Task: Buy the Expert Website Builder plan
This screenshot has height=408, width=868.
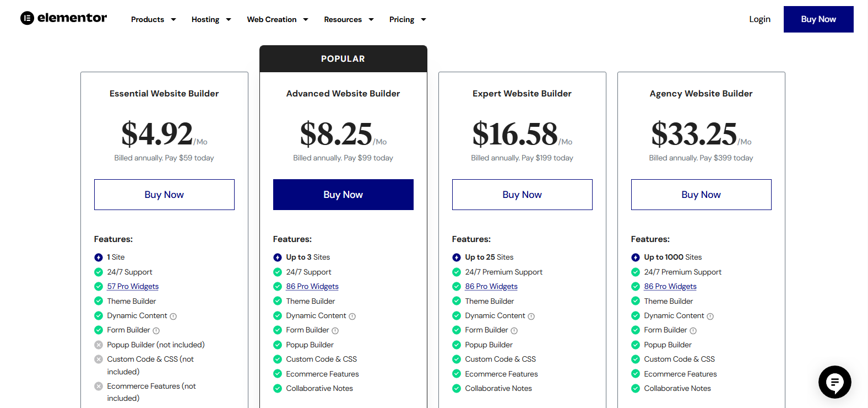Action: click(522, 195)
